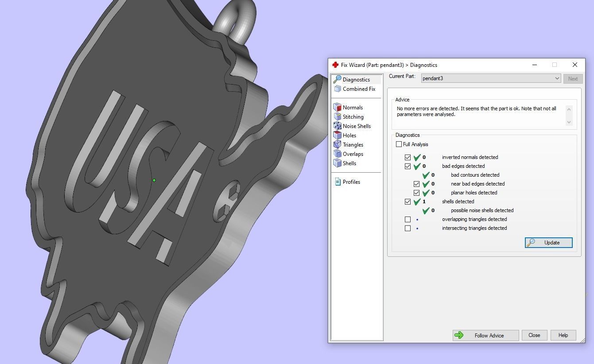The image size is (594, 364).
Task: Open Help for the Fix Wizard
Action: pyautogui.click(x=563, y=335)
